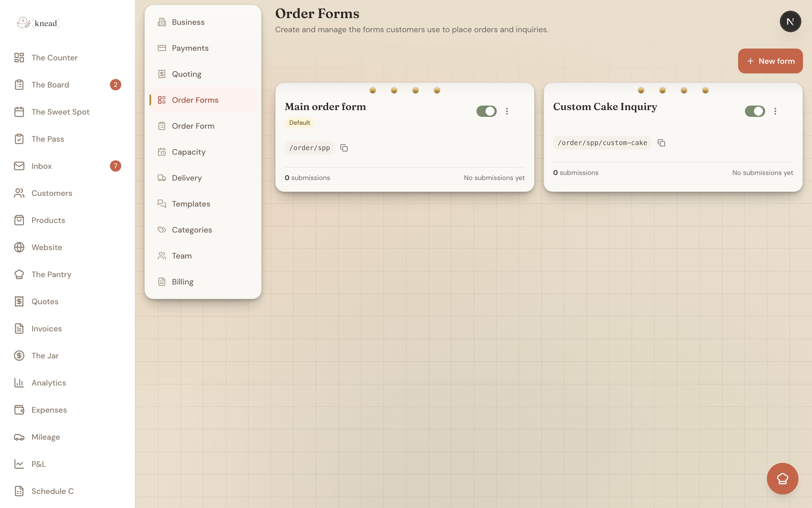
Task: Open the Schedule C file icon
Action: 19,491
